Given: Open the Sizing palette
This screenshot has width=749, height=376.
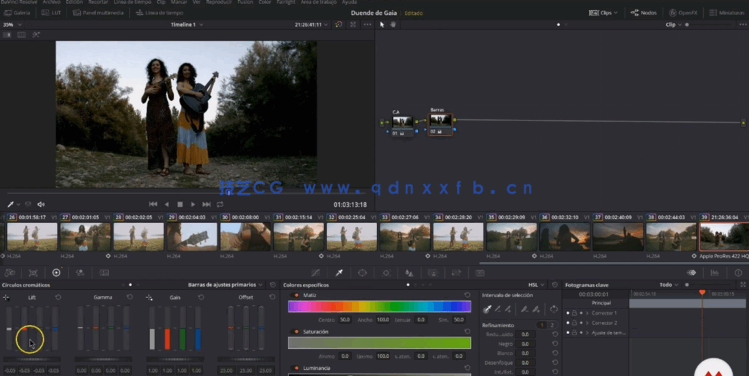Looking at the screenshot, I should coord(456,273).
